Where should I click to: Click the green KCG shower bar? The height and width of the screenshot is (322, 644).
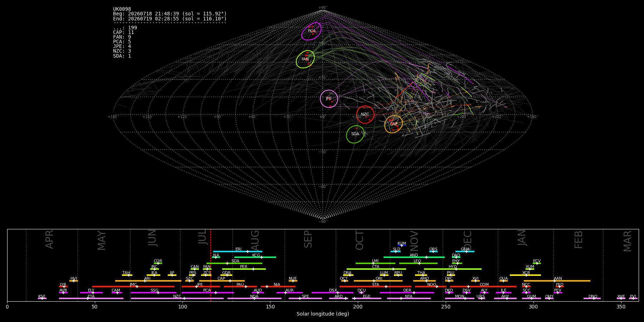point(255,257)
